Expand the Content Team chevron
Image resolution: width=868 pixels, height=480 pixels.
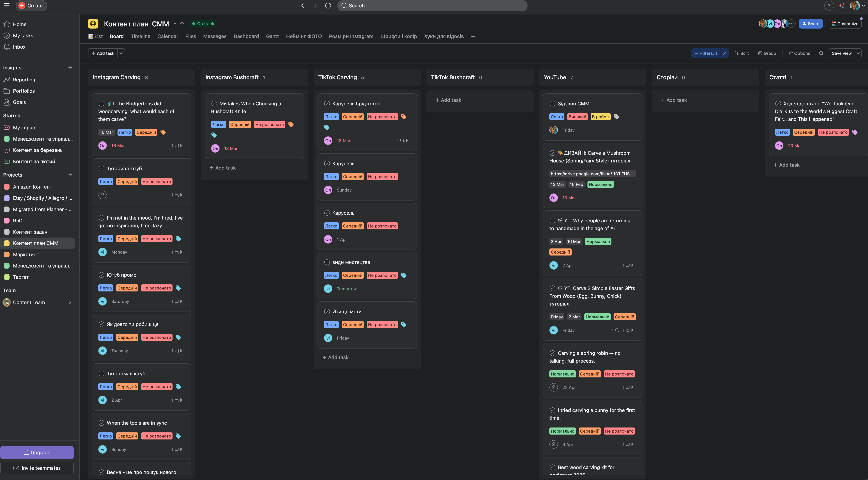70,302
